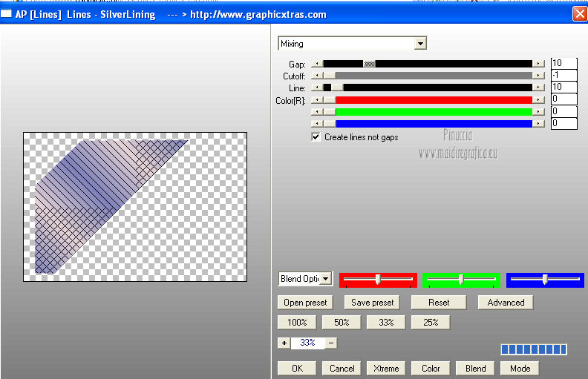Click the Line value field
The width and height of the screenshot is (588, 379).
(x=563, y=87)
